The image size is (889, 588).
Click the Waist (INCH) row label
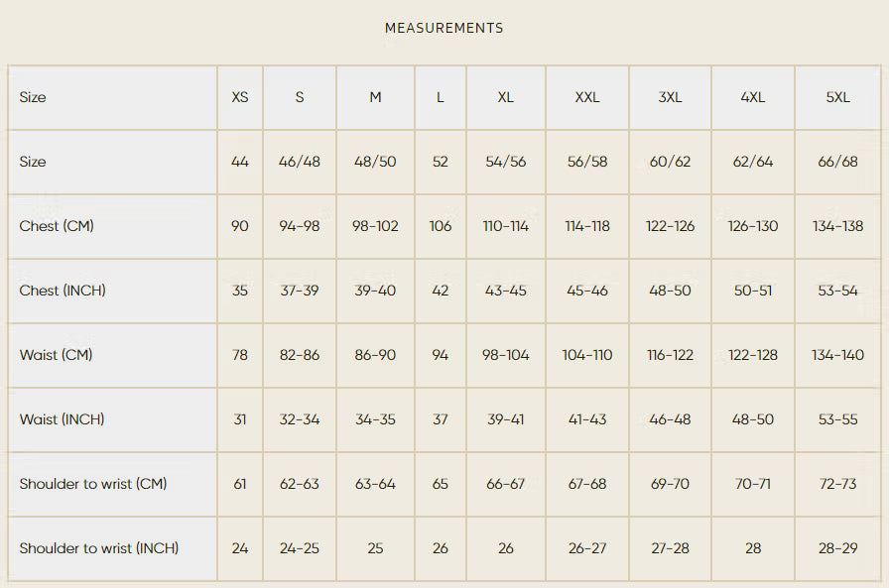(62, 419)
